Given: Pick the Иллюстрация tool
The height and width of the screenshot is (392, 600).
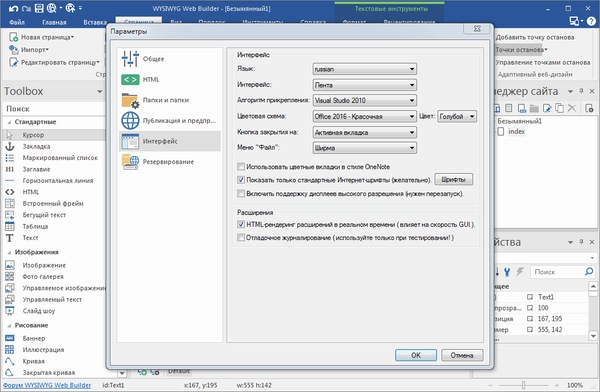Looking at the screenshot, I should (54, 350).
